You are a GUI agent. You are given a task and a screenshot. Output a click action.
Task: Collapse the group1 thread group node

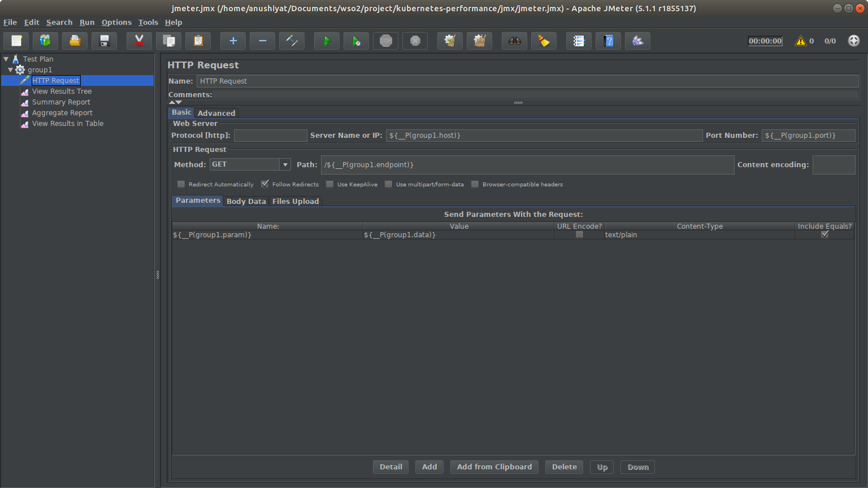10,69
